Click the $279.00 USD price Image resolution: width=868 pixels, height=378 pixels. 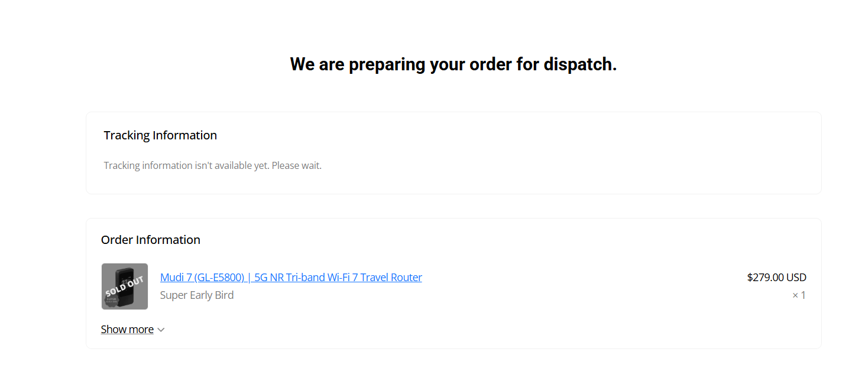point(776,277)
